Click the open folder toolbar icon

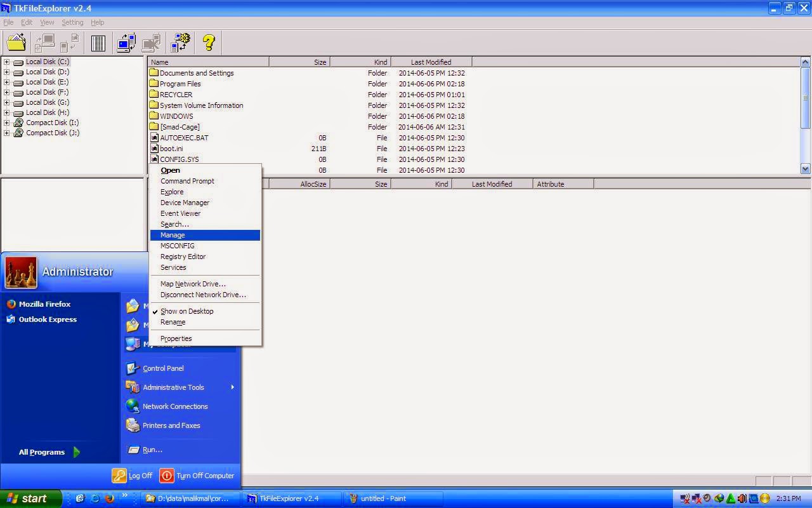point(16,43)
